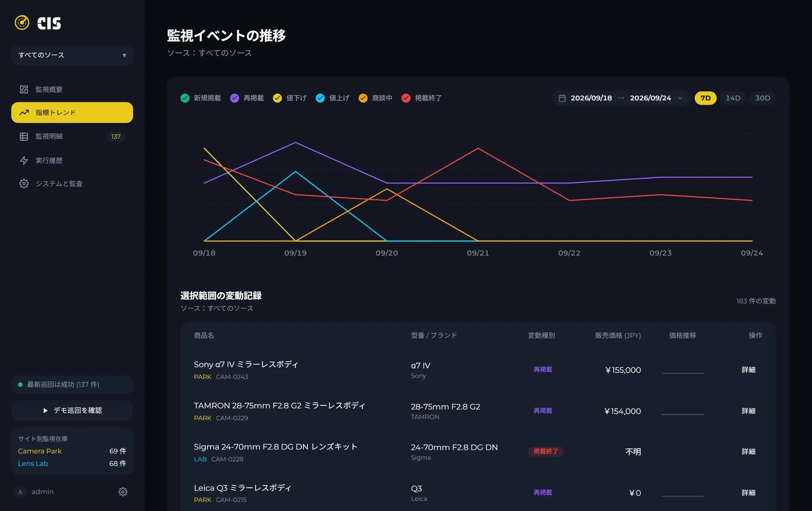The height and width of the screenshot is (511, 812).
Task: Expand the date range chevron
Action: click(x=680, y=98)
